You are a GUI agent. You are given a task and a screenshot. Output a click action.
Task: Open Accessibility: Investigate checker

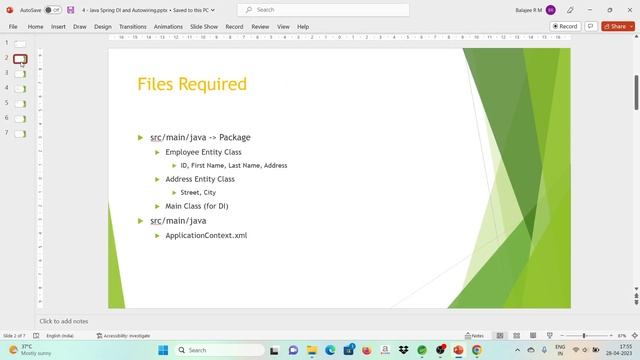coord(123,336)
